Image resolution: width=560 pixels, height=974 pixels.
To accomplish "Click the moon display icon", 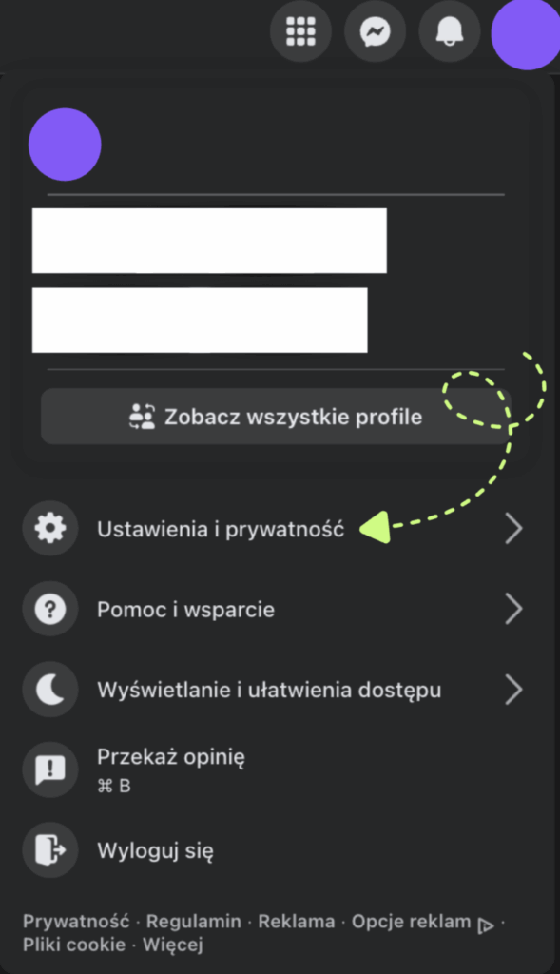I will point(50,690).
